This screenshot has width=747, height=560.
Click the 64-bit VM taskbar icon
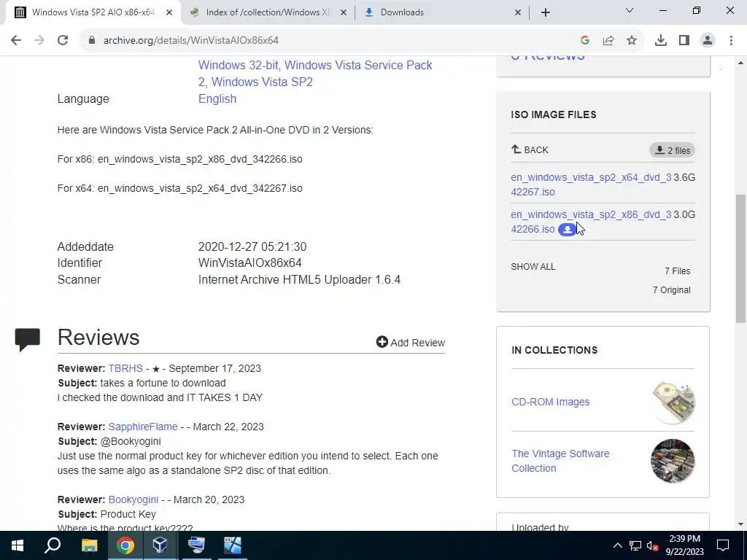[233, 545]
